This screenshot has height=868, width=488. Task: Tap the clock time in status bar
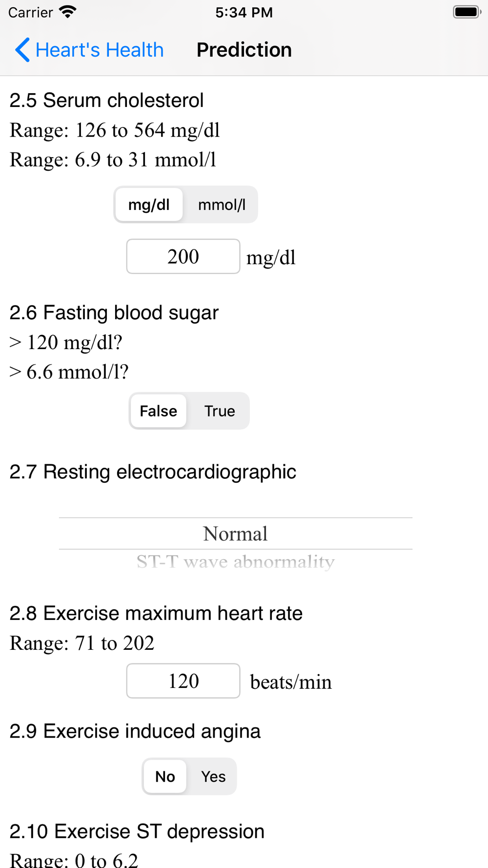pos(244,12)
